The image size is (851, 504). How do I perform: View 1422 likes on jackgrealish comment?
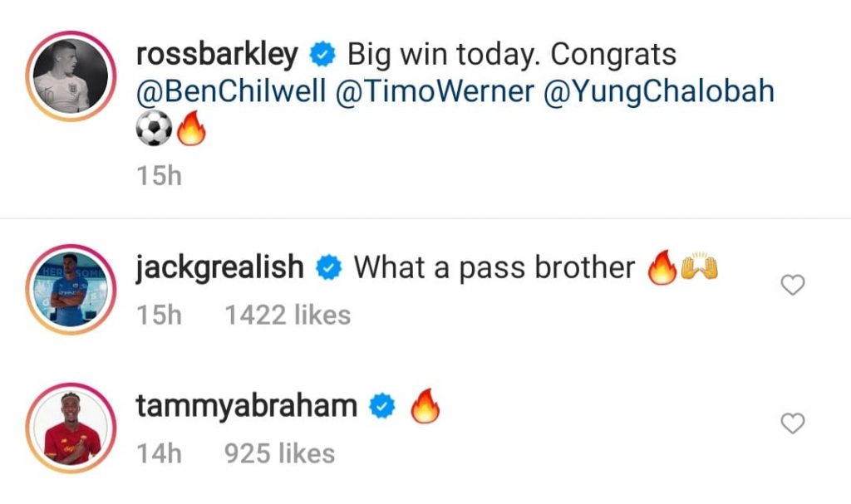(288, 316)
